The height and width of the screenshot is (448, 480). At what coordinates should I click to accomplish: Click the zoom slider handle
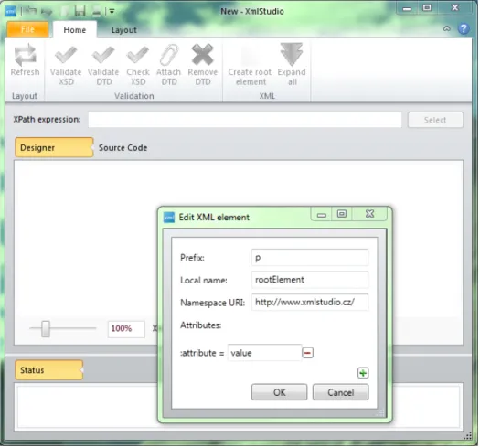pos(46,330)
